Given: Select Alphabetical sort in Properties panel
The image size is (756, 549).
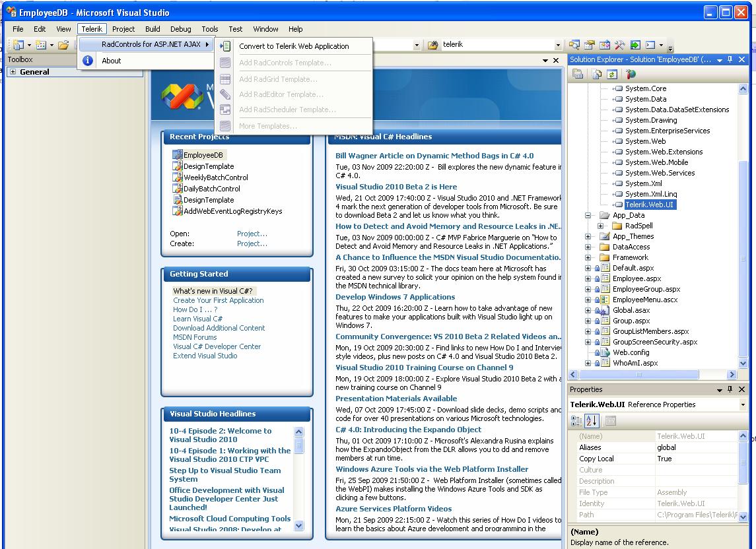Looking at the screenshot, I should 592,421.
